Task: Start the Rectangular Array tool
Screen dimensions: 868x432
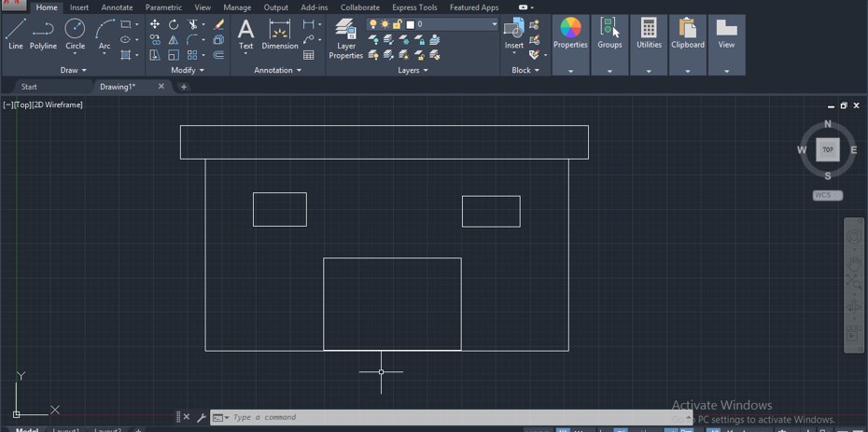Action: (192, 55)
